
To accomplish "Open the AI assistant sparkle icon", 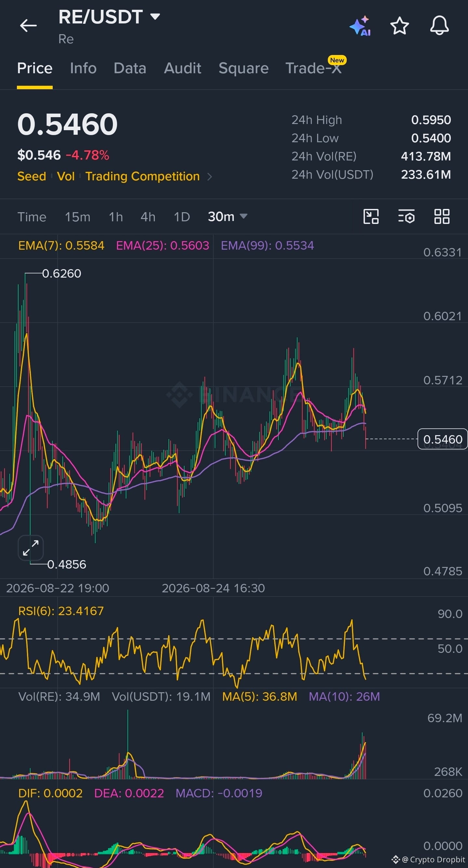I will pos(360,26).
